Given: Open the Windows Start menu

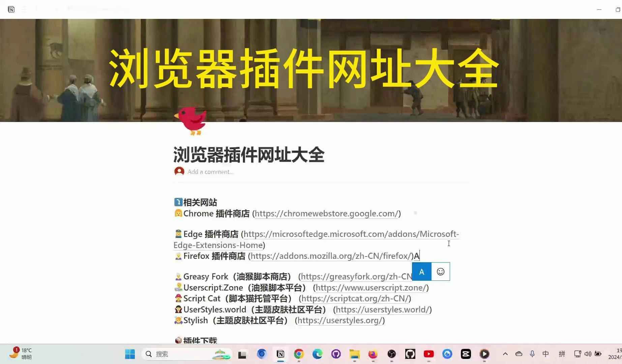Looking at the screenshot, I should [x=130, y=354].
